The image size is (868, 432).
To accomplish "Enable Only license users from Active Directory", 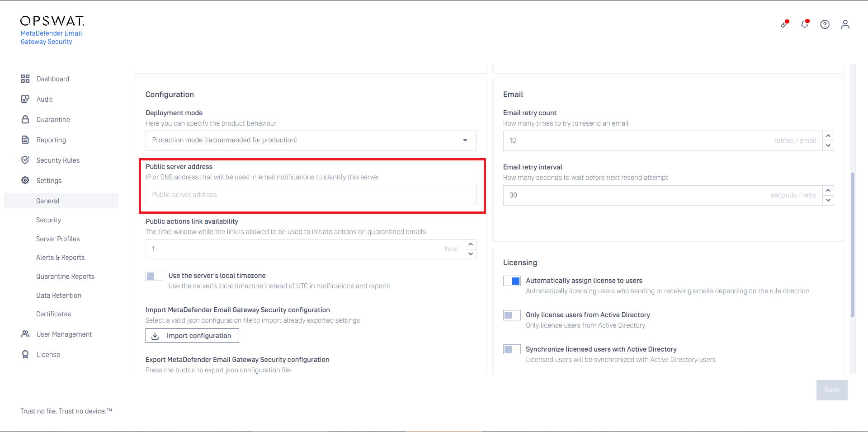I will pyautogui.click(x=512, y=315).
